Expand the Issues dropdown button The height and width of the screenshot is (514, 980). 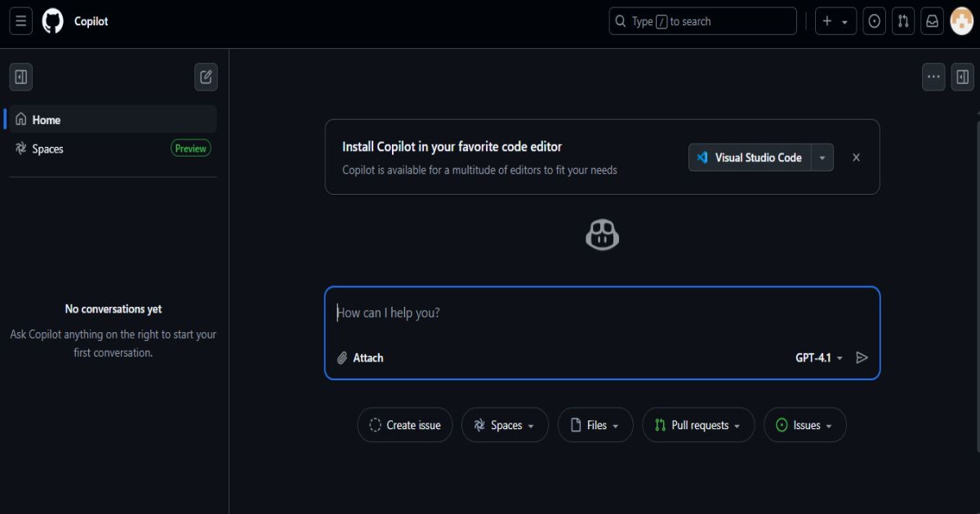click(x=805, y=425)
